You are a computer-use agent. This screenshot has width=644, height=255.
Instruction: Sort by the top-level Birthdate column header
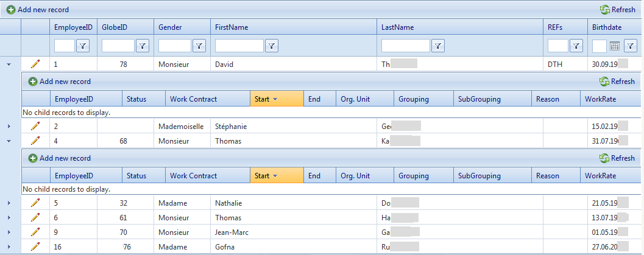click(x=607, y=27)
